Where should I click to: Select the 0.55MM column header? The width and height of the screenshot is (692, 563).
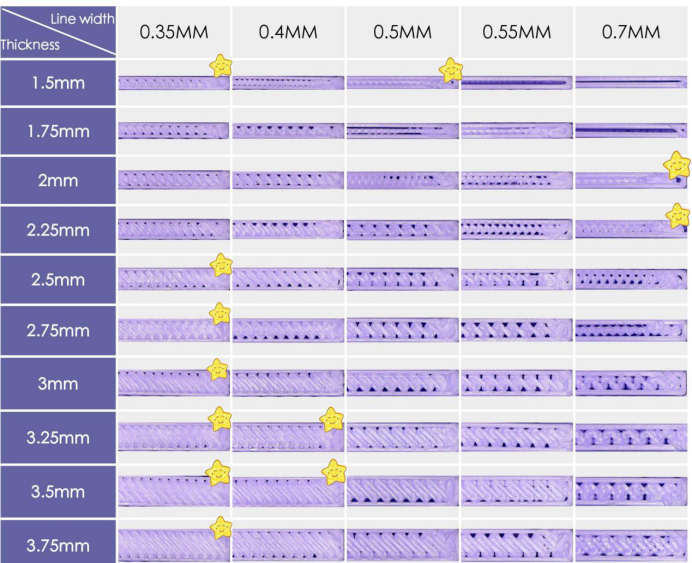click(517, 32)
